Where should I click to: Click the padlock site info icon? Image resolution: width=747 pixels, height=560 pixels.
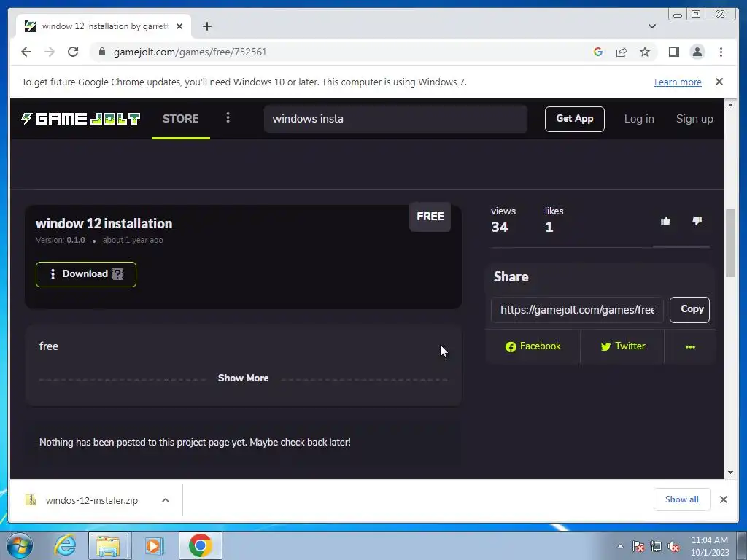tap(102, 52)
